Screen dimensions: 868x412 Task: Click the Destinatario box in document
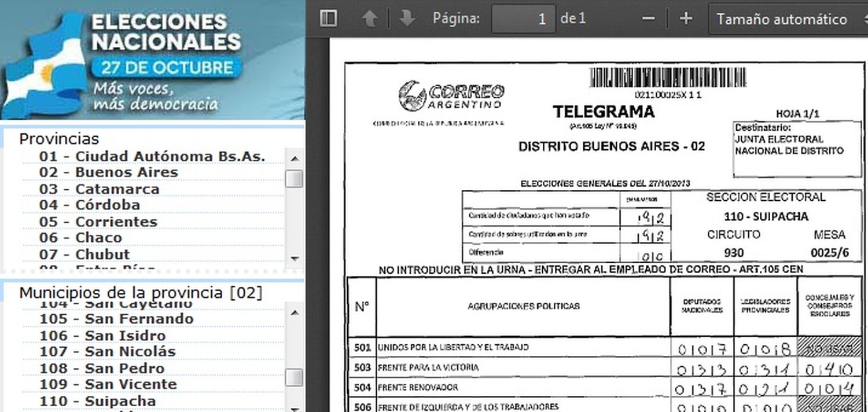(x=797, y=148)
